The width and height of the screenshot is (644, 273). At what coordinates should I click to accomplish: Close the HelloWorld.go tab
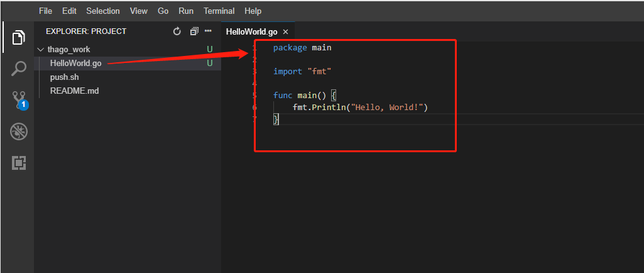pyautogui.click(x=286, y=31)
